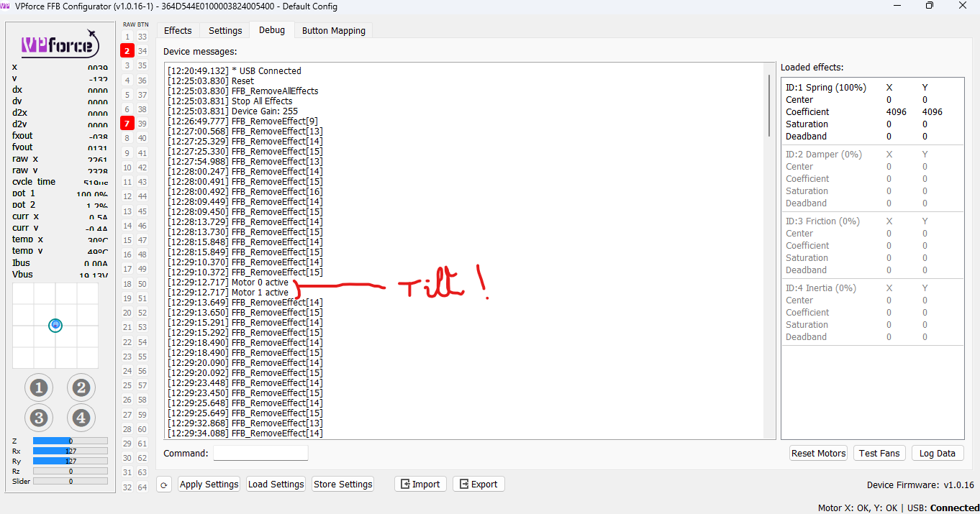
Task: Click Apply Settings button
Action: pos(209,484)
